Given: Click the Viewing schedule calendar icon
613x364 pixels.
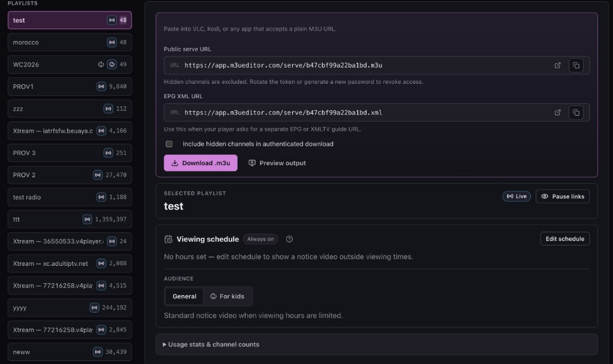Looking at the screenshot, I should tap(168, 239).
